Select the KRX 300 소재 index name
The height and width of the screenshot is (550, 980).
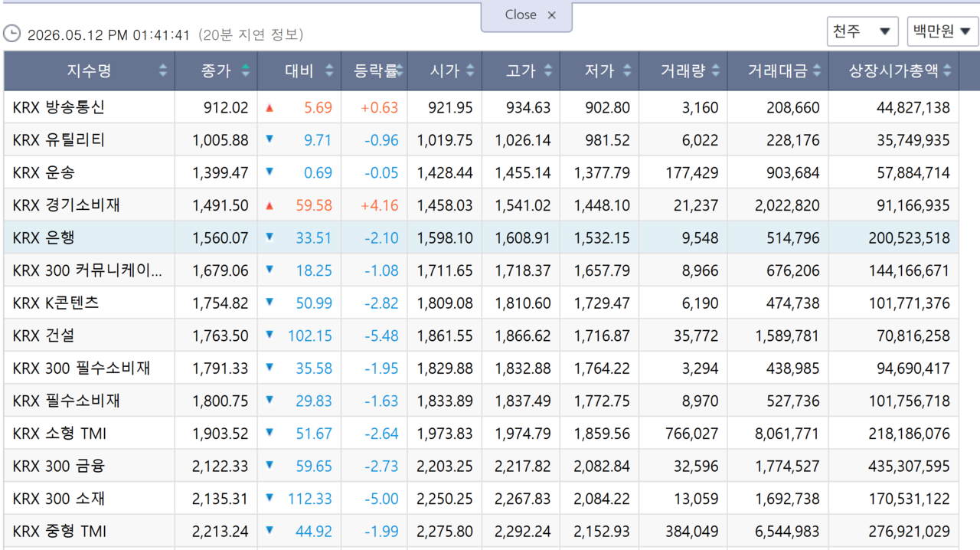pos(58,499)
